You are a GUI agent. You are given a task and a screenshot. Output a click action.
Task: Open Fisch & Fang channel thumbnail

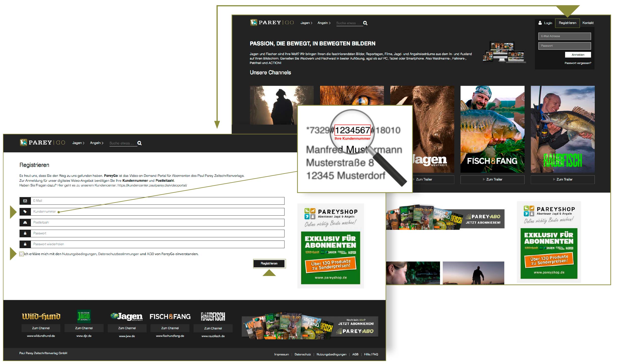pos(492,129)
